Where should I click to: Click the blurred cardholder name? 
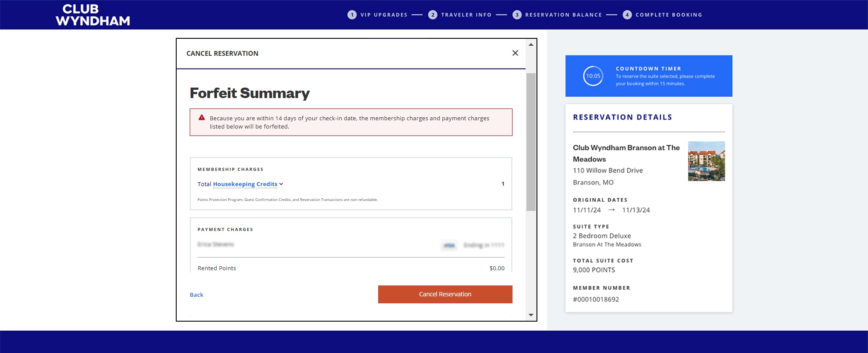(216, 244)
